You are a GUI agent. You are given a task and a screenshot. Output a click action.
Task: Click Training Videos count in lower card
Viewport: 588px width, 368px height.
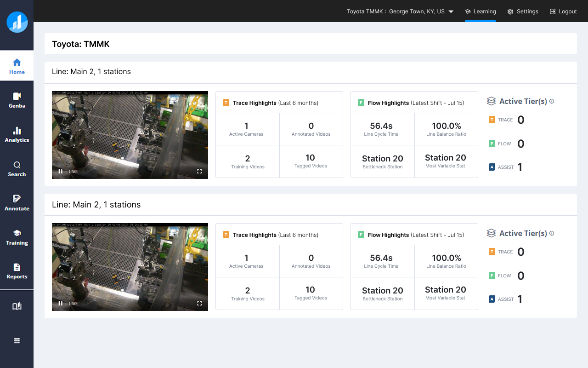pyautogui.click(x=248, y=290)
